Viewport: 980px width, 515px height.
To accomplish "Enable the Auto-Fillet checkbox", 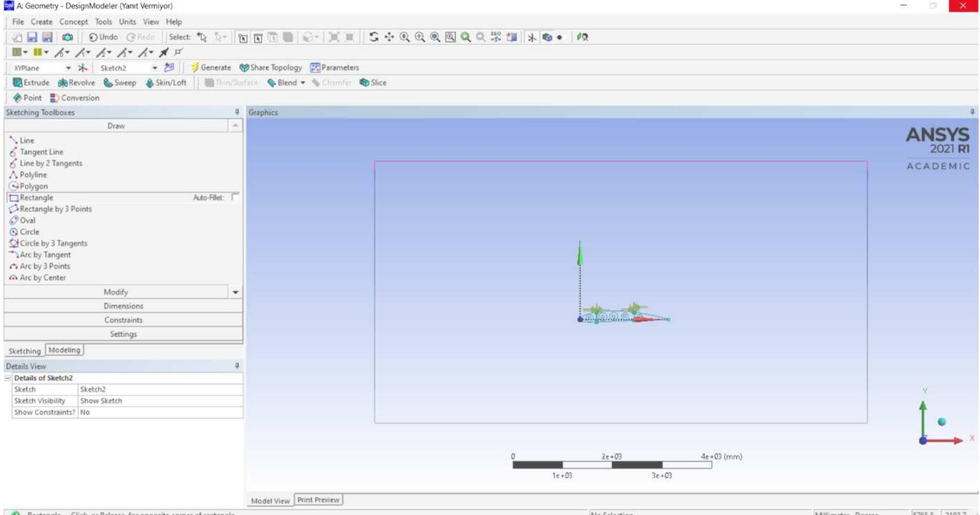I will coord(235,197).
